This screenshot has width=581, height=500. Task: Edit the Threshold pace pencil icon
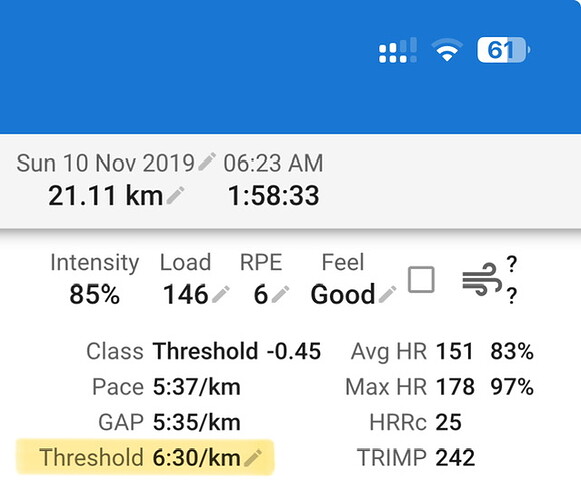pyautogui.click(x=253, y=457)
